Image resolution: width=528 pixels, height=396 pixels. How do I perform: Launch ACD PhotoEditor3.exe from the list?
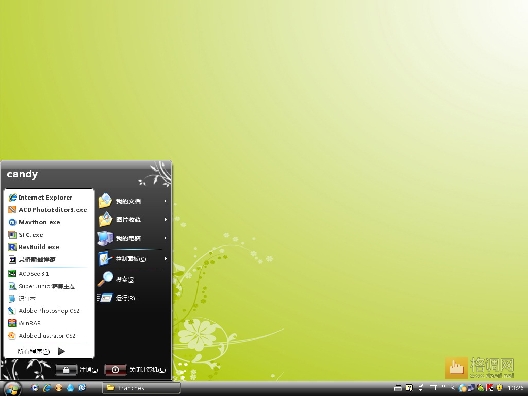tap(48, 210)
